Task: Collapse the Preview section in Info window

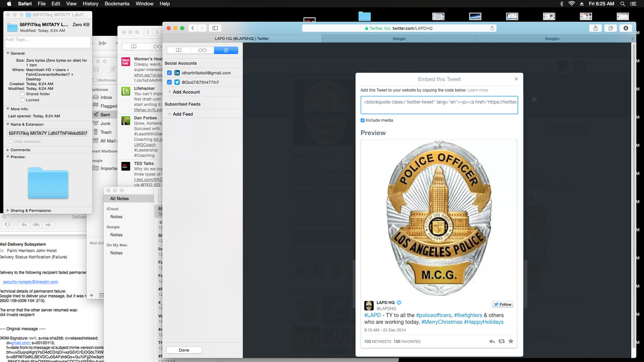Action: (x=8, y=157)
